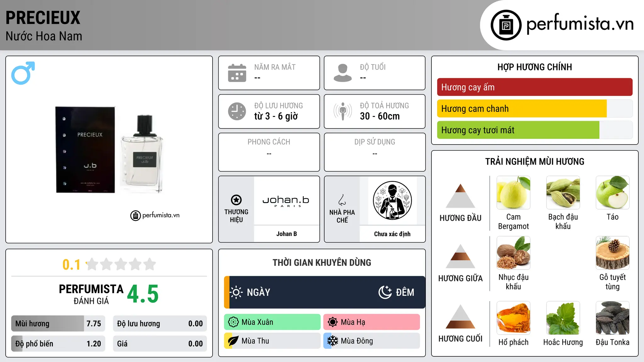This screenshot has width=644, height=362.
Task: Click the Hoắc Hương note image
Action: [563, 318]
